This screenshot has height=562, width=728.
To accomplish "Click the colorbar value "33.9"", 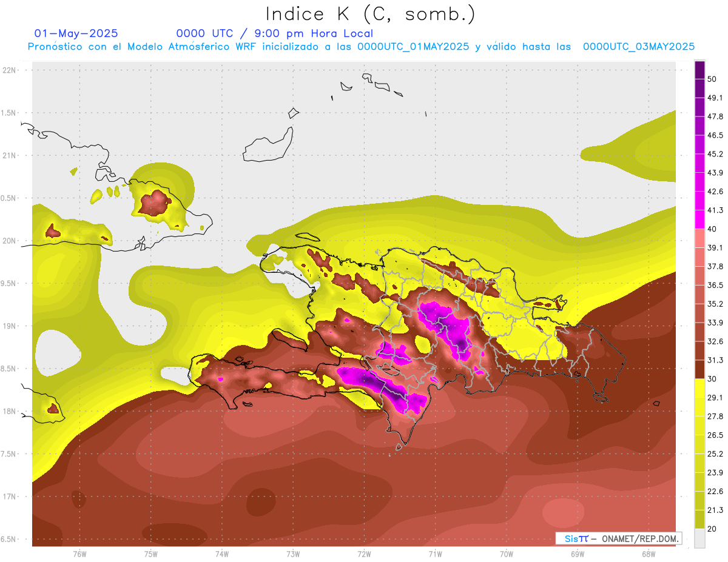I will [x=715, y=323].
